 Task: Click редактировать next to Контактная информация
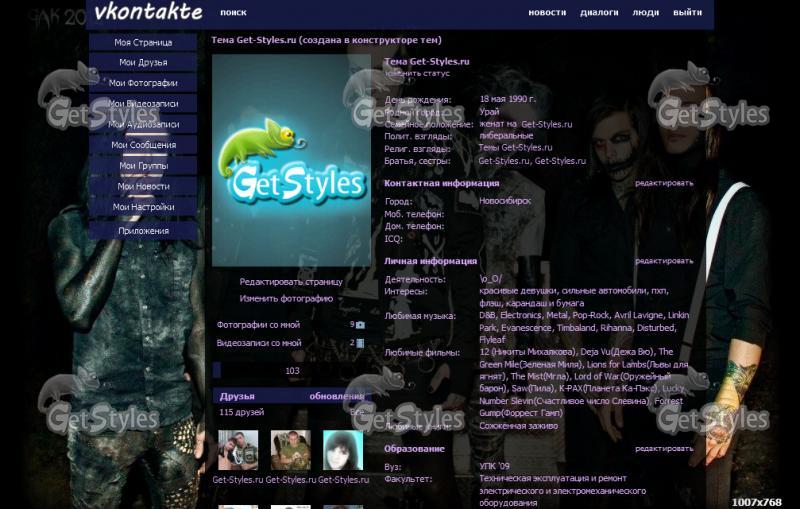pos(663,183)
